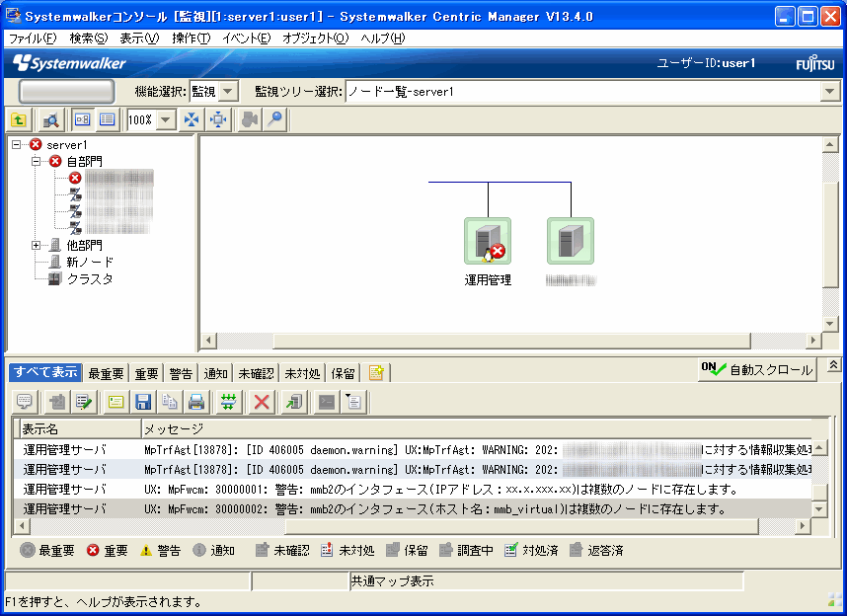Click the event list horizontal scrollbar thumb
Image resolution: width=847 pixels, height=616 pixels.
522,525
